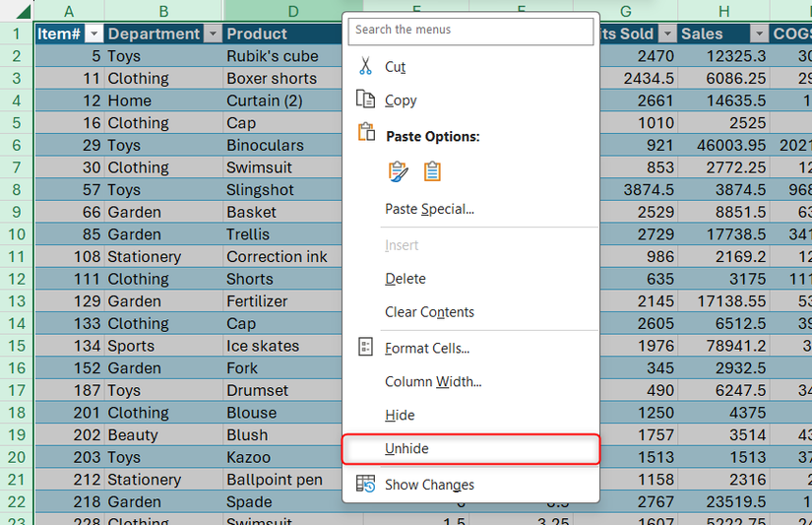Screen dimensions: 812x525
Task: Select column D header
Action: (293, 11)
